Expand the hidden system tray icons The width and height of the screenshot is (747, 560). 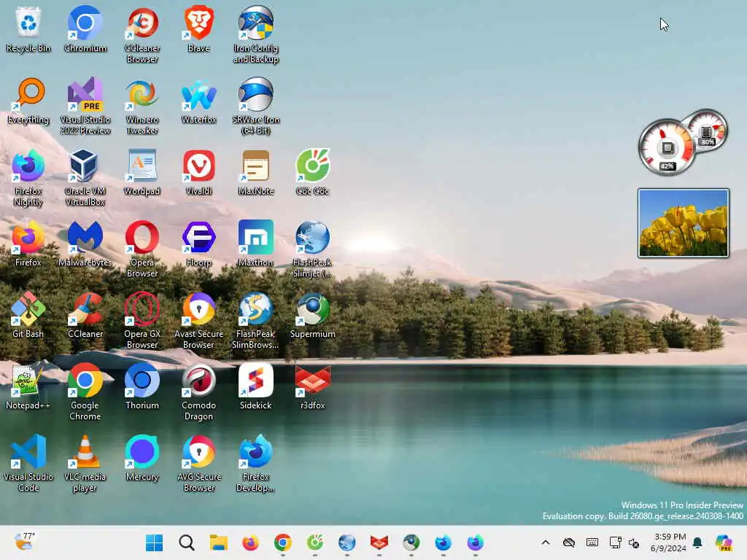[x=546, y=542]
